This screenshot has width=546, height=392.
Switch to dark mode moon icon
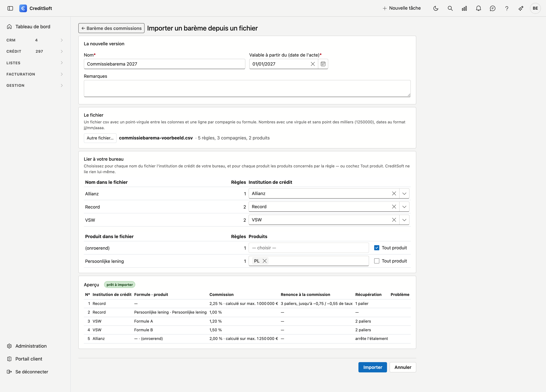point(436,8)
